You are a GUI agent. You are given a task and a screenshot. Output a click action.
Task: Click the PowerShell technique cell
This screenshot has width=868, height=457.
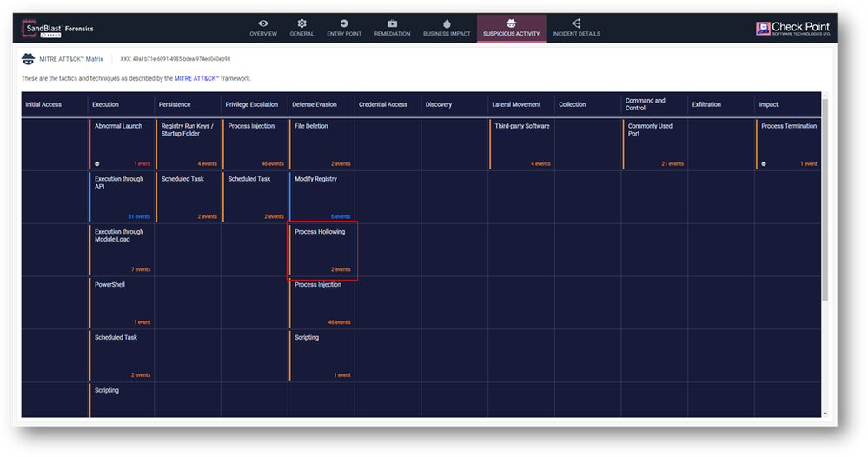[x=122, y=302]
